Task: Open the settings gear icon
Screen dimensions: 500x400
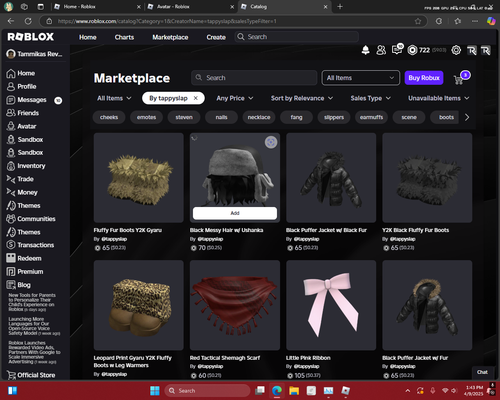Action: 456,50
